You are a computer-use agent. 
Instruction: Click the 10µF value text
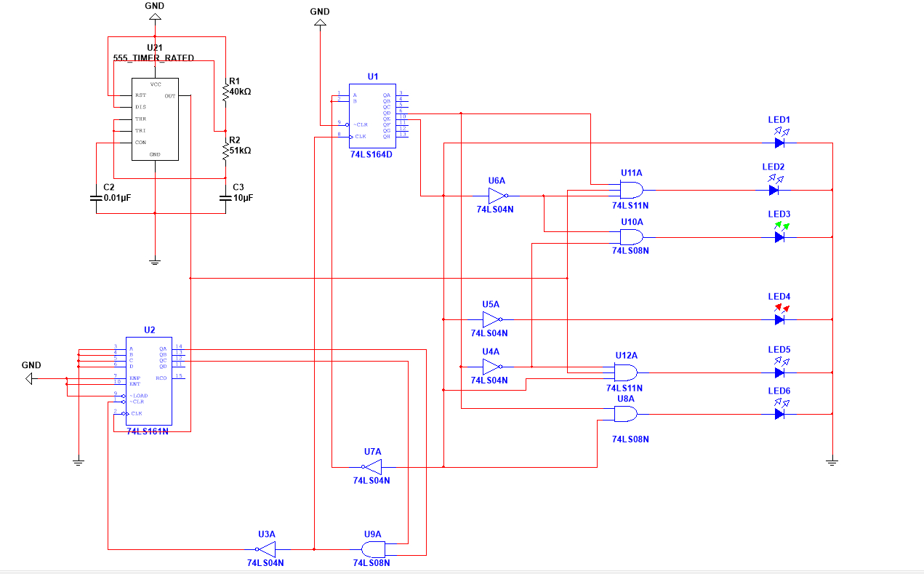click(243, 198)
